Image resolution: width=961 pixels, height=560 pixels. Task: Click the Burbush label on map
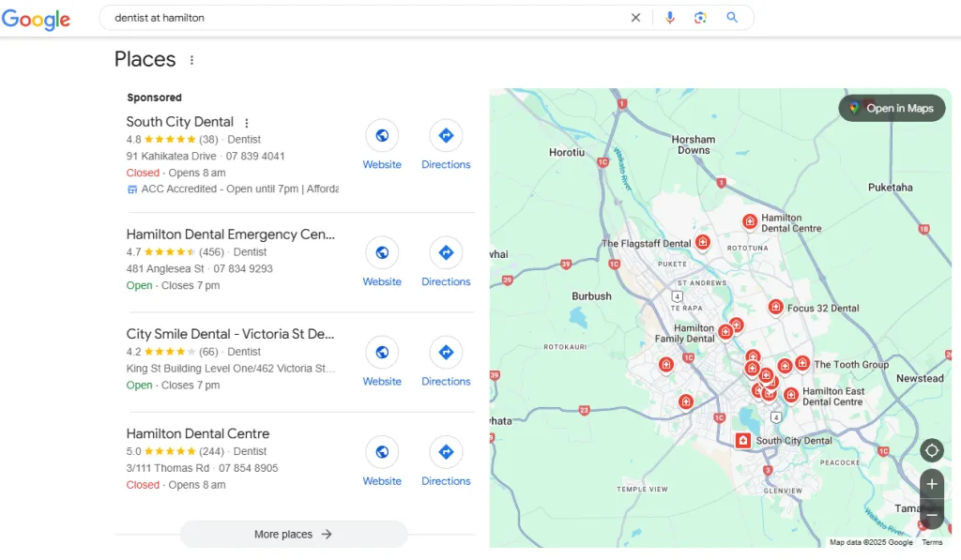[591, 295]
